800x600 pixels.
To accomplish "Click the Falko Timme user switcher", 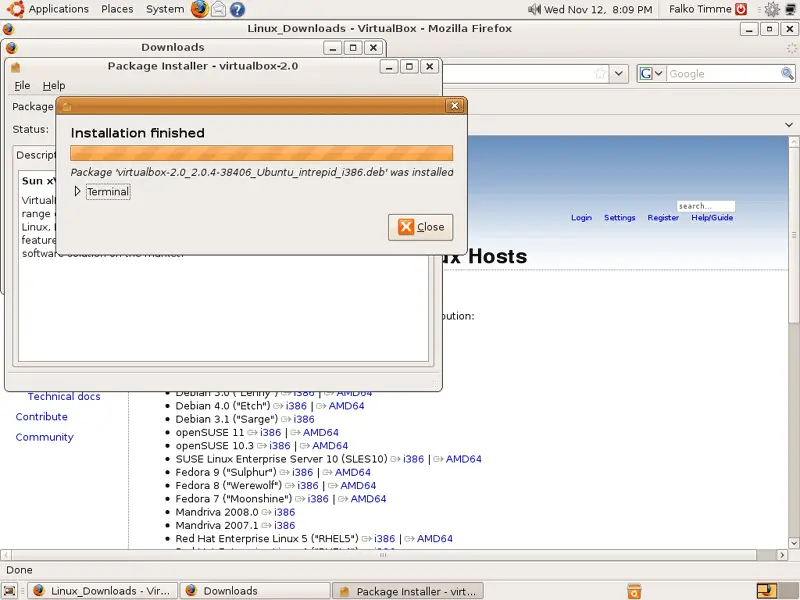I will (700, 9).
